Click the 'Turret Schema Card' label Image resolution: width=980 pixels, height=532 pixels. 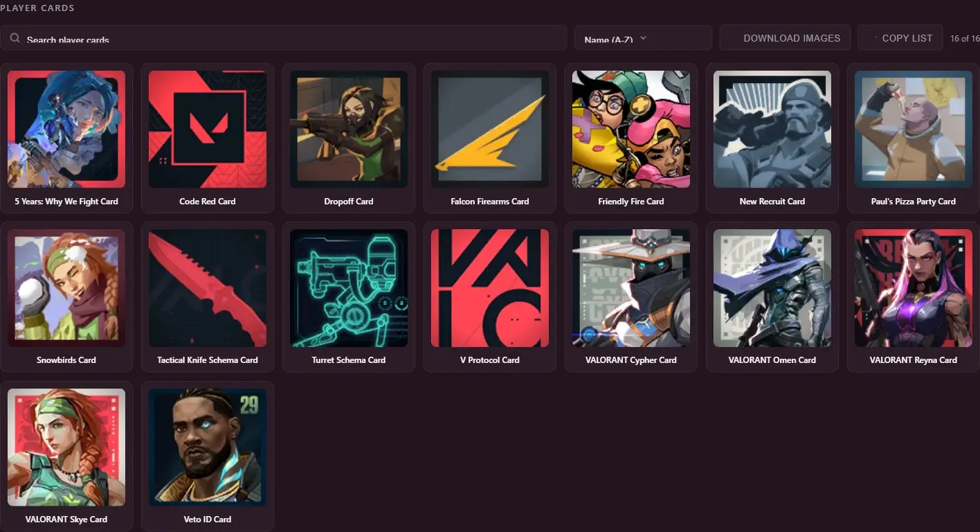(x=349, y=360)
